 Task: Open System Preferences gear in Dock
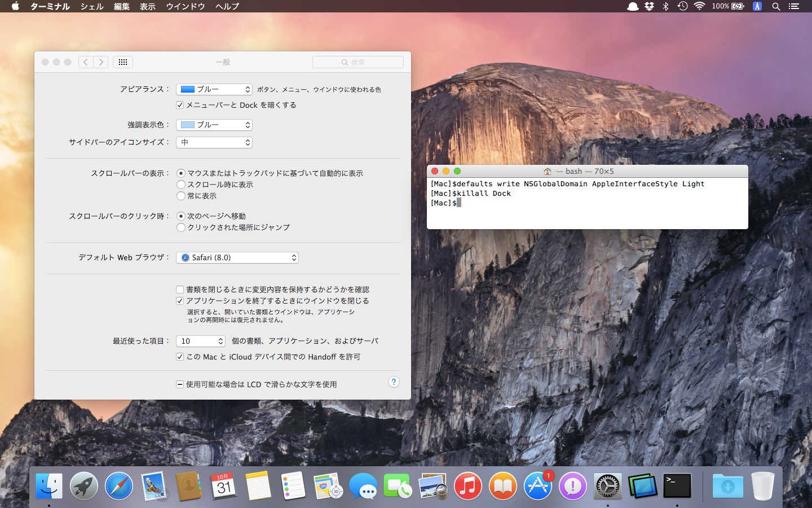click(x=608, y=486)
